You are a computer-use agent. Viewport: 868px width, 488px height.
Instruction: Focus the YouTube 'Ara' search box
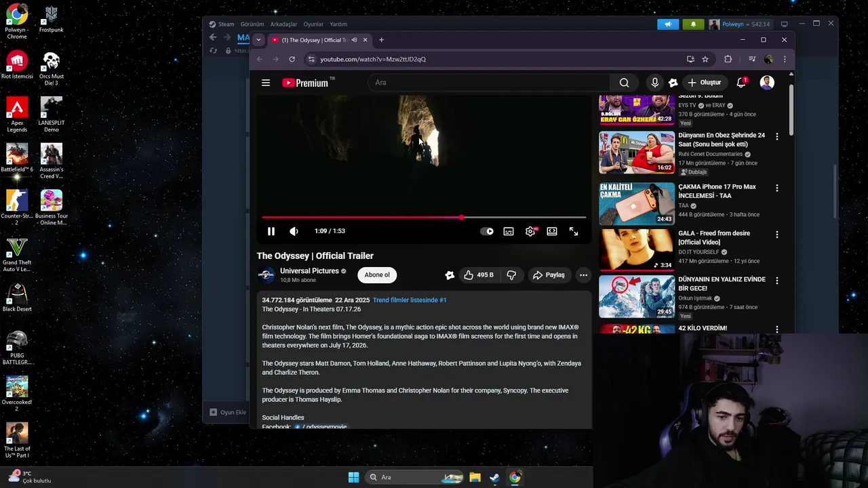pos(488,83)
